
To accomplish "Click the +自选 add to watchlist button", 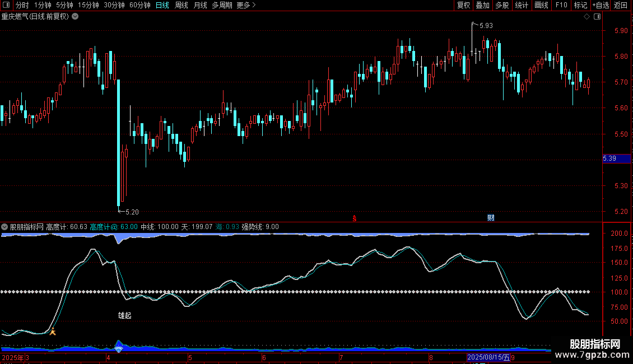I will click(x=600, y=5).
